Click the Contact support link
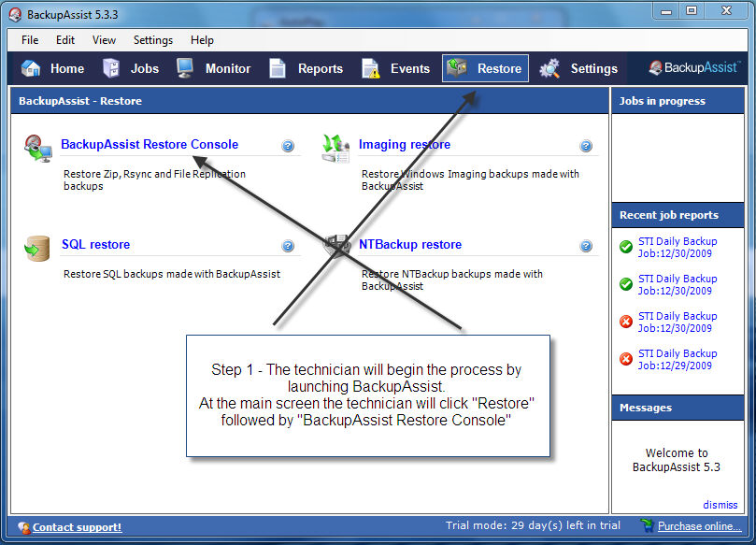Image resolution: width=756 pixels, height=545 pixels. click(x=78, y=527)
